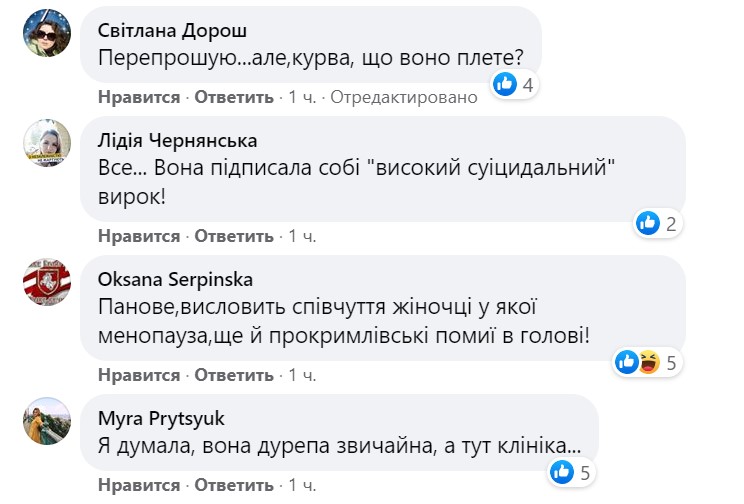Reply to Лідія Чернянська's comment

click(233, 237)
